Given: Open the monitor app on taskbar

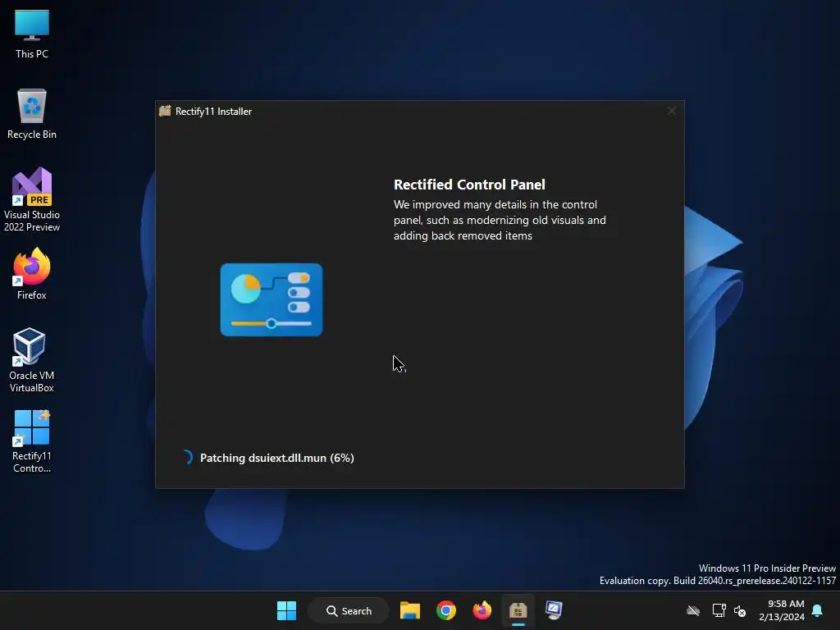Looking at the screenshot, I should pos(554,610).
